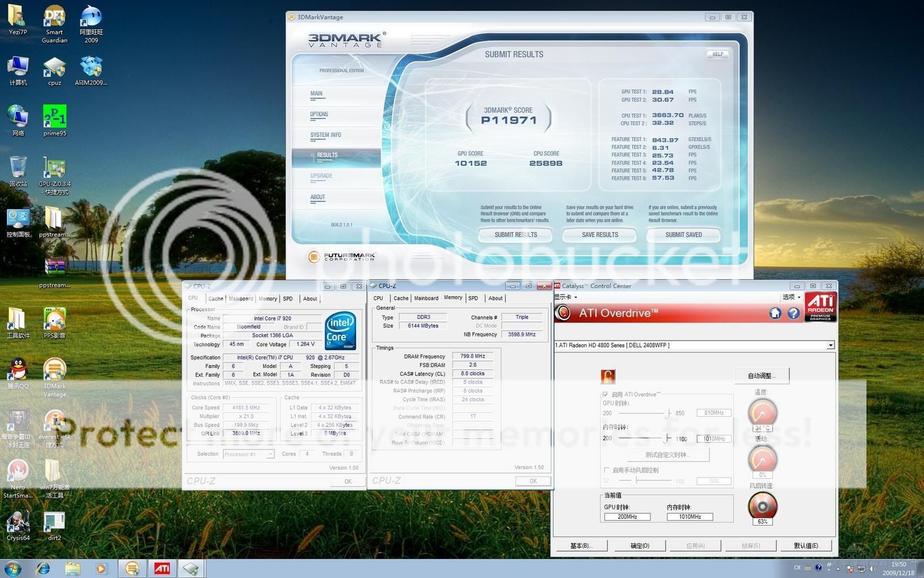Viewport: 924px width, 578px height.
Task: Open the 控制面板 desktop icon
Action: pyautogui.click(x=18, y=222)
